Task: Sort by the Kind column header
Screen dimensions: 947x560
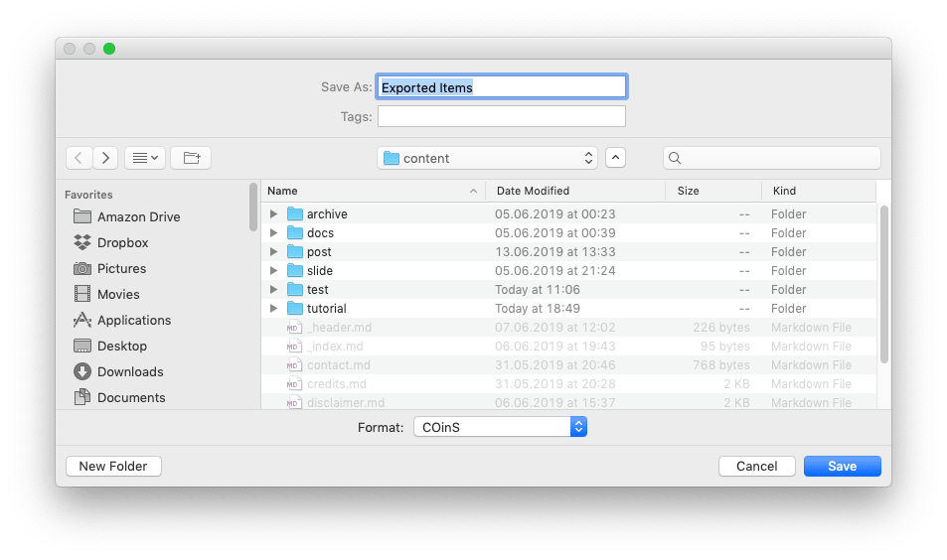Action: 819,191
